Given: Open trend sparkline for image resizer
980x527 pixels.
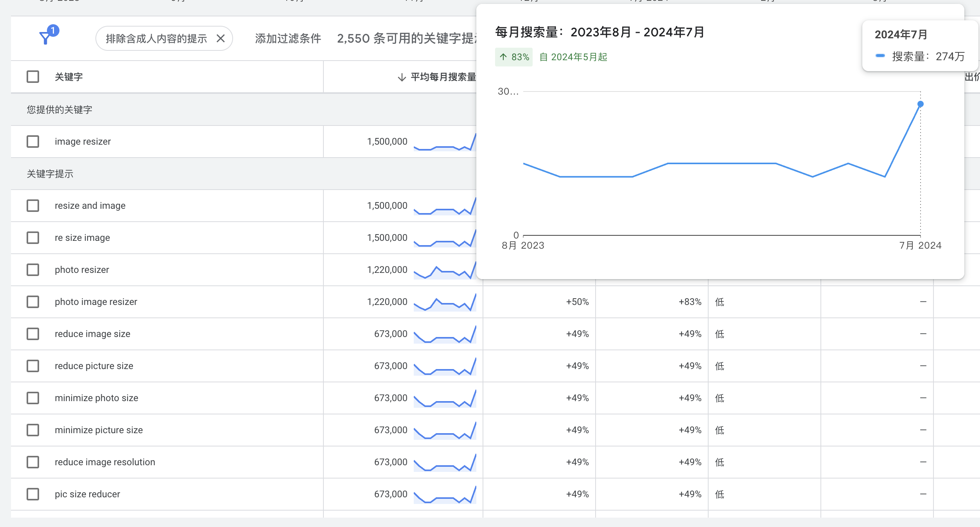Looking at the screenshot, I should click(445, 142).
